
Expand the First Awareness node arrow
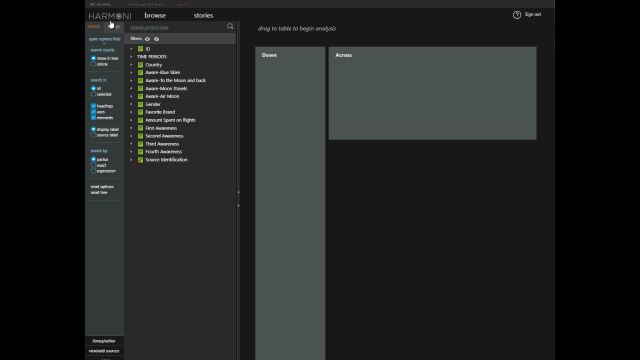click(131, 128)
